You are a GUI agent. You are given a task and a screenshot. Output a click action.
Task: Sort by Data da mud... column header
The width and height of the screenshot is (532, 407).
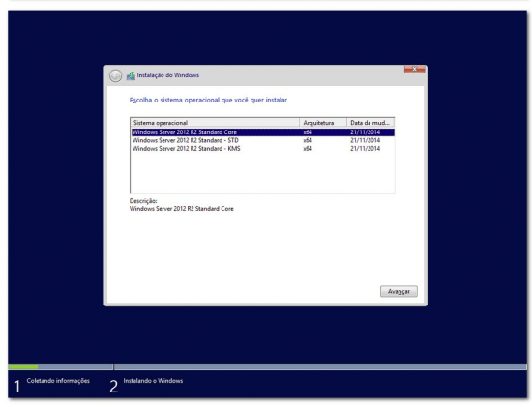[x=370, y=123]
